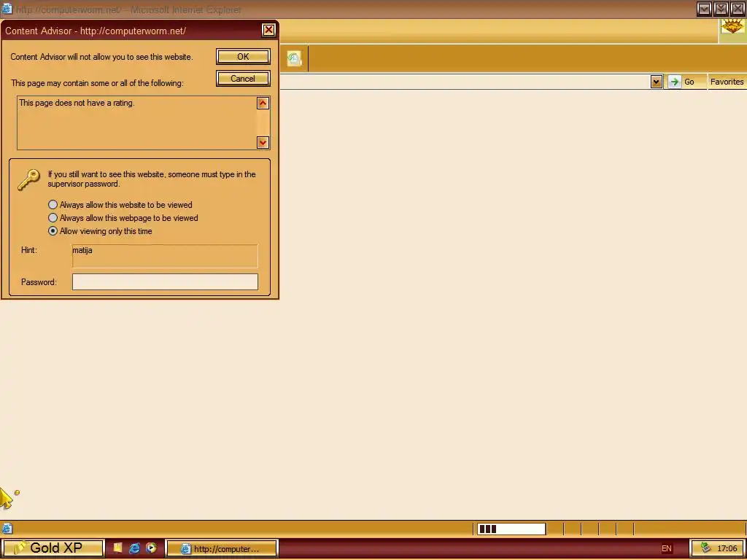Click the History toolbar icon in Internet Explorer
Screen dimensions: 747x560
coord(294,58)
